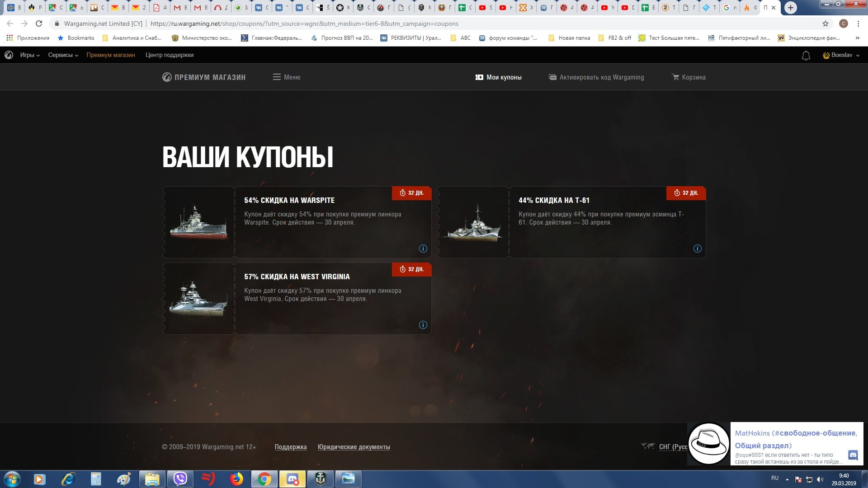Open Поддержка footer link
The height and width of the screenshot is (488, 868).
(x=291, y=447)
